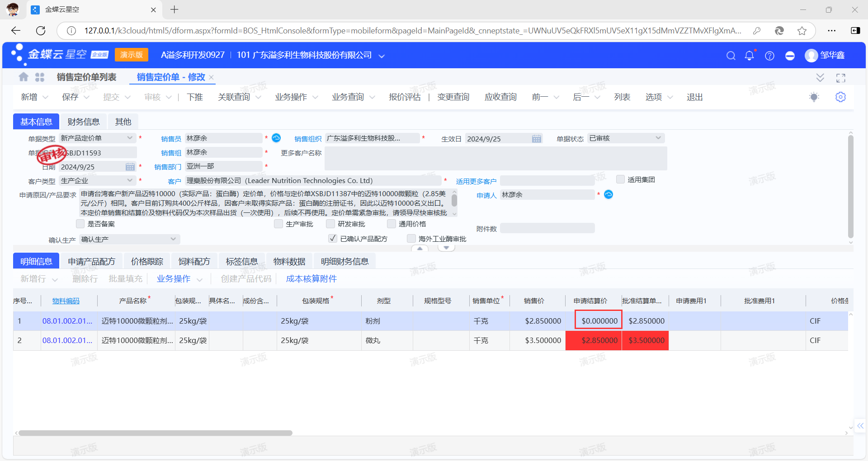Open the browser sidebar panel icon
This screenshot has height=461, width=868.
click(x=855, y=31)
